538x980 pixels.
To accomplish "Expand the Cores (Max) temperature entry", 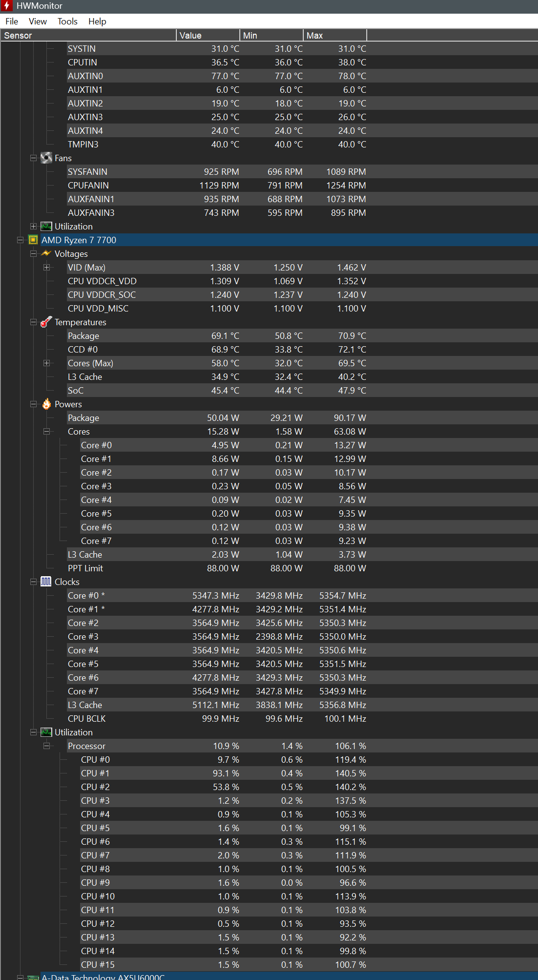I will (46, 363).
